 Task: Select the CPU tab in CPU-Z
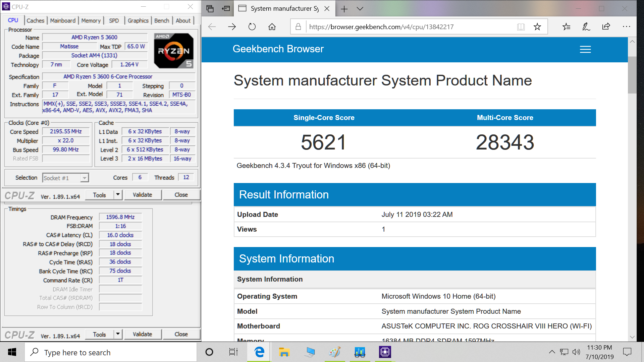click(x=13, y=20)
